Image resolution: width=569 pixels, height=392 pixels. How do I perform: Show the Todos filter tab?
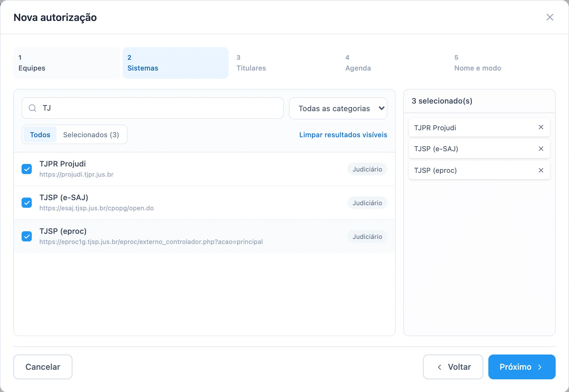tap(40, 135)
